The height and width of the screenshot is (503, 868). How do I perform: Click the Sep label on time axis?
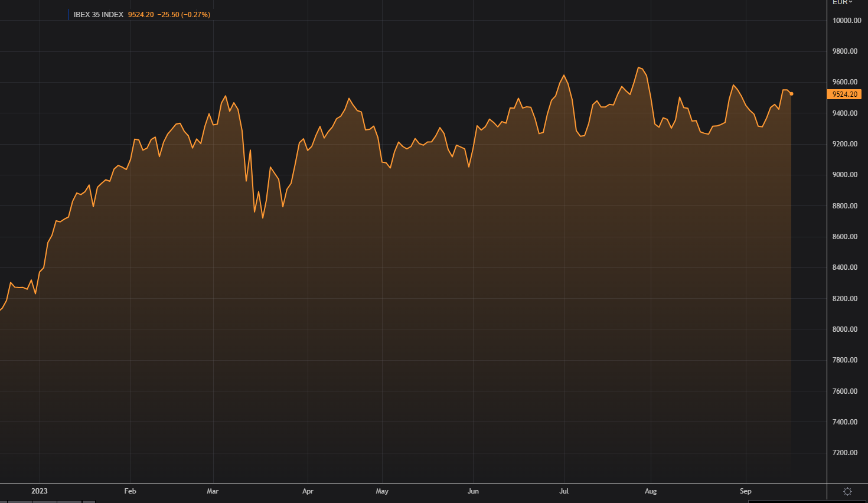point(746,491)
